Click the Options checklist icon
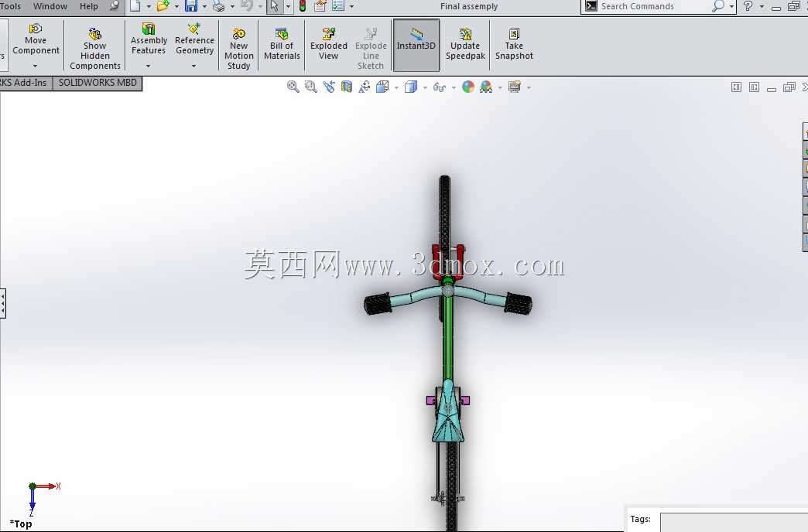This screenshot has width=808, height=532. 338,6
